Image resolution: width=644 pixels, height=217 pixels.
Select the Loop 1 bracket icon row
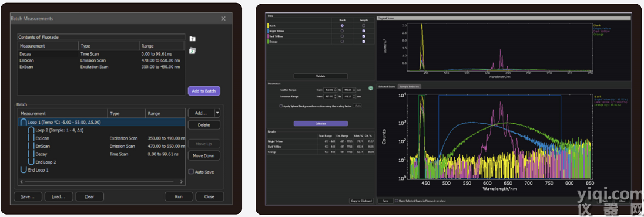[102, 122]
